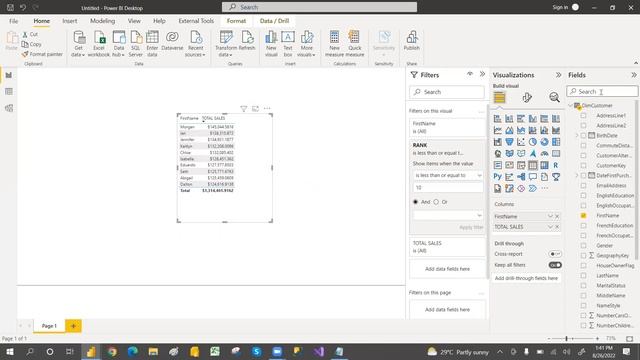The height and width of the screenshot is (360, 640).
Task: Open the Insert ribbon tab
Action: pos(69,21)
